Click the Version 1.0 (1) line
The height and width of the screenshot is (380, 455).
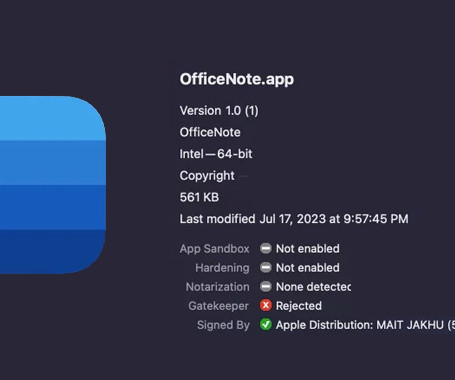[219, 111]
